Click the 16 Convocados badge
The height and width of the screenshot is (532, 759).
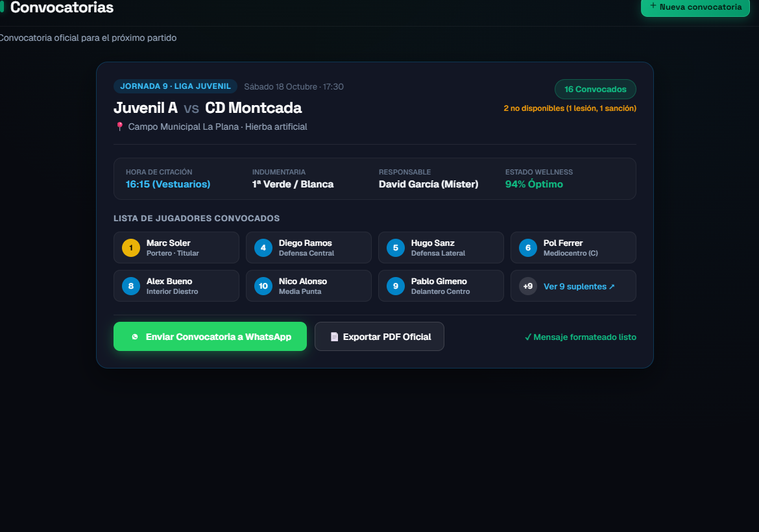click(x=595, y=89)
